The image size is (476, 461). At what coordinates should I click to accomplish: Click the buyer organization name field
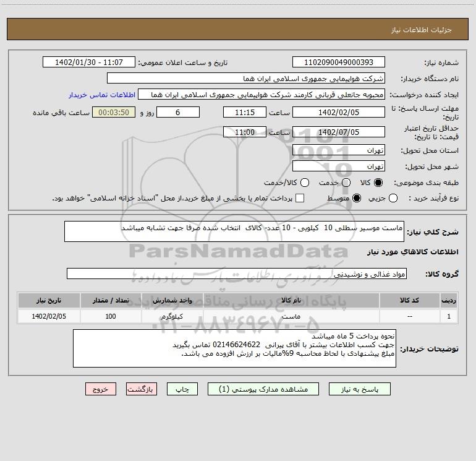(246, 79)
